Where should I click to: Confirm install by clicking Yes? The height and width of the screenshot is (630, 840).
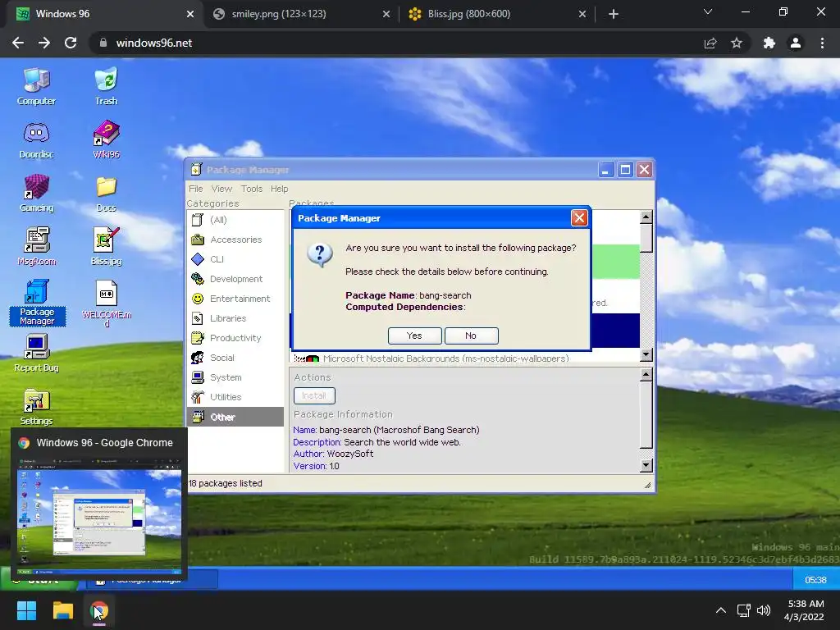pos(414,336)
